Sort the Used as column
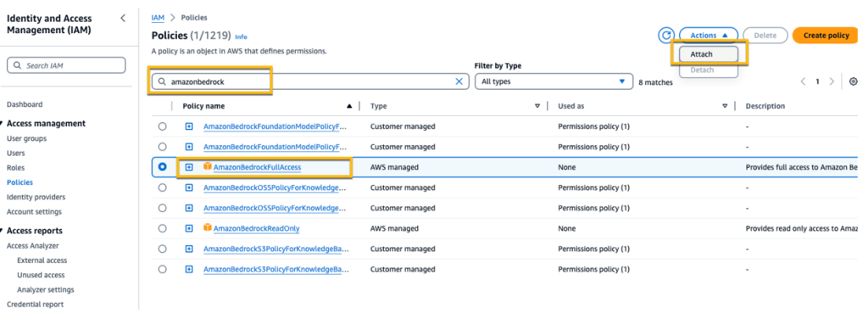Image resolution: width=868 pixels, height=319 pixels. pos(725,106)
